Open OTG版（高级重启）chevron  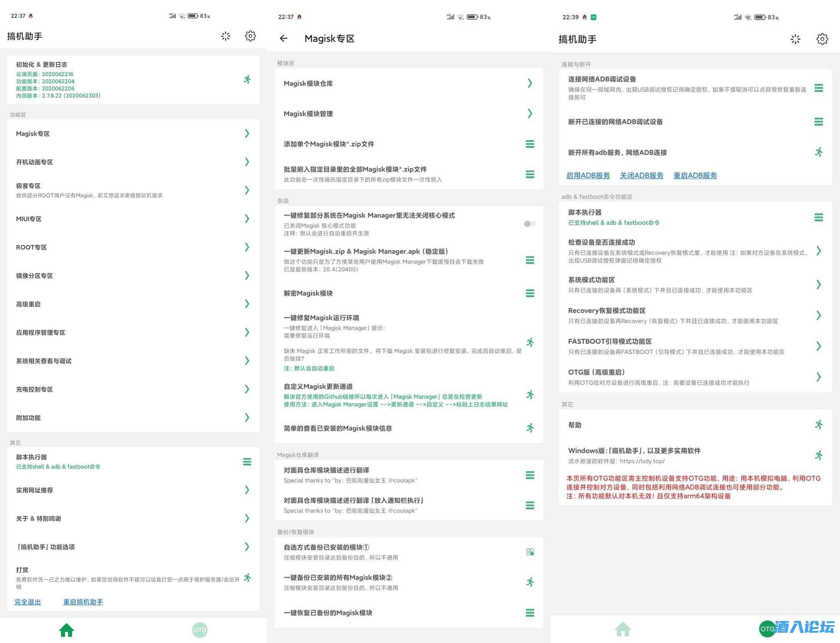[x=819, y=377]
